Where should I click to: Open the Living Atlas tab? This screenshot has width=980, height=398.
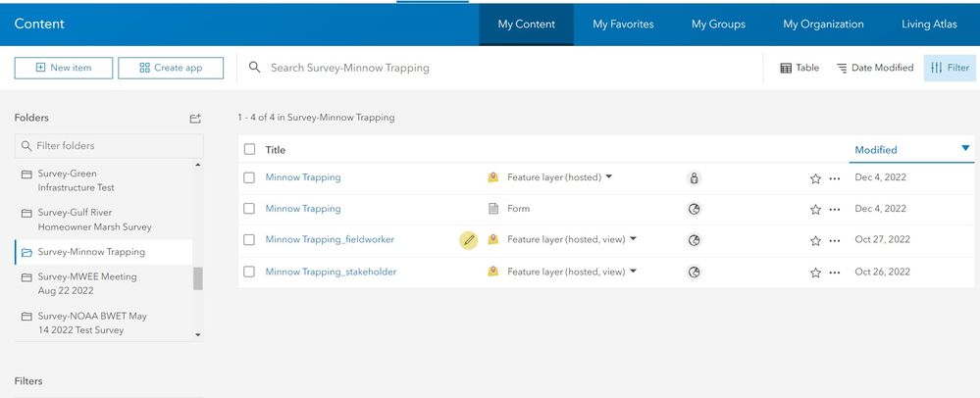tap(929, 25)
